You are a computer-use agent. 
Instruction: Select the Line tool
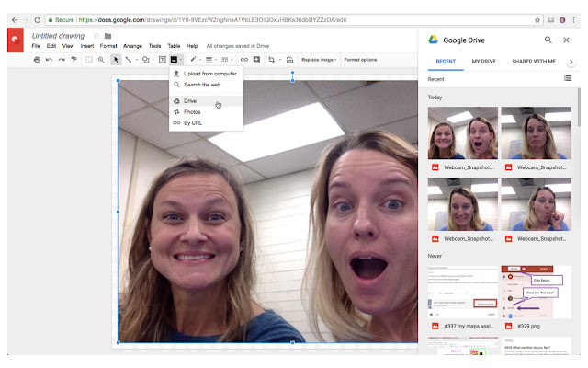(x=129, y=59)
